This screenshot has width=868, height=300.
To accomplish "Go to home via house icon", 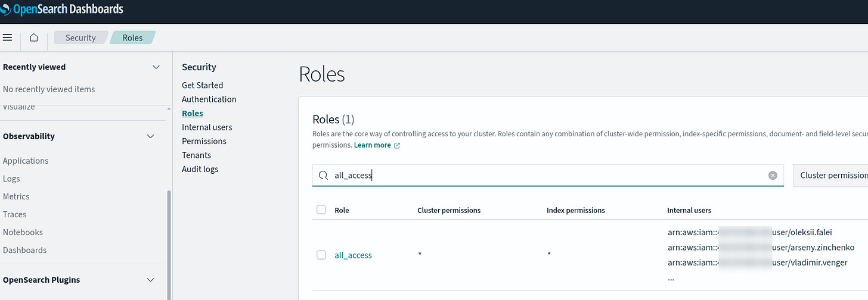I will [x=34, y=37].
